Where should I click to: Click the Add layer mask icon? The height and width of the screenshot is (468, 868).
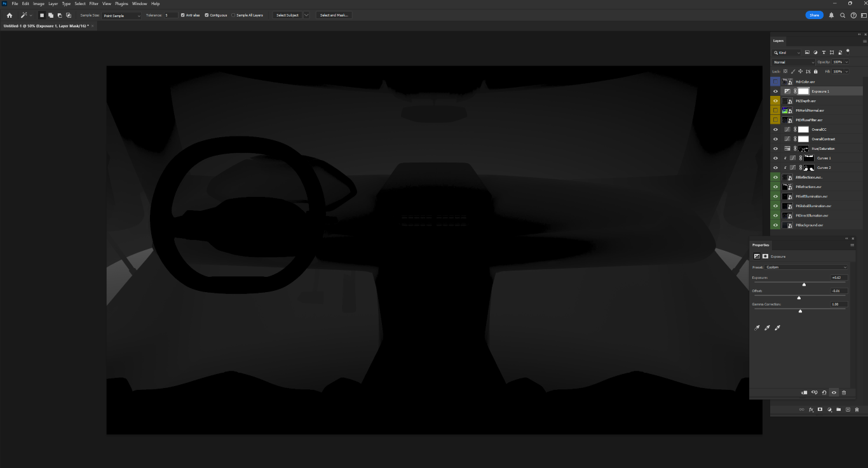820,410
